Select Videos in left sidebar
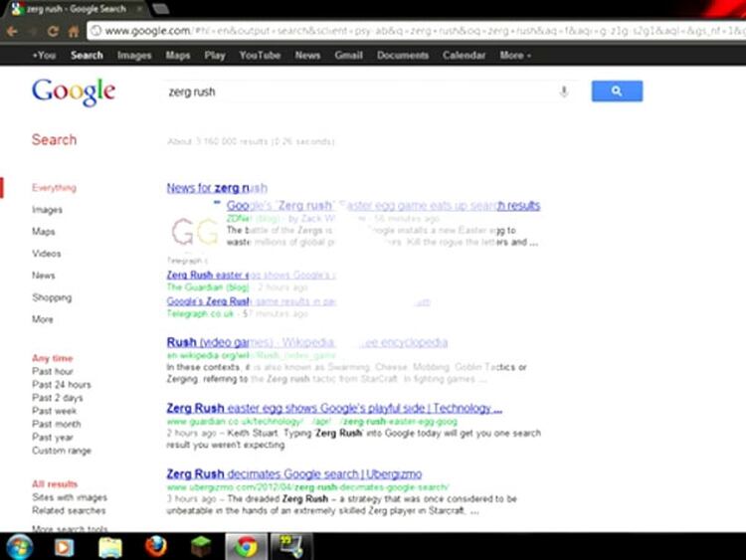This screenshot has height=560, width=746. click(x=46, y=254)
